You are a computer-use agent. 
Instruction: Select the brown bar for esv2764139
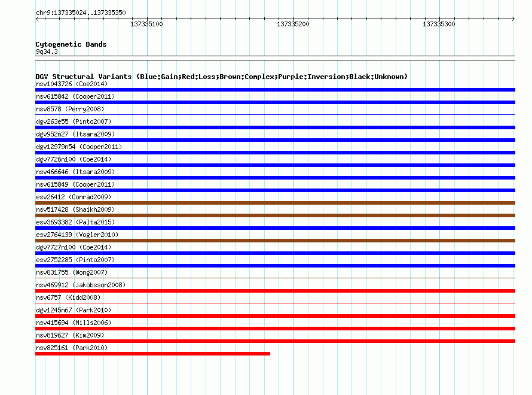tap(275, 241)
